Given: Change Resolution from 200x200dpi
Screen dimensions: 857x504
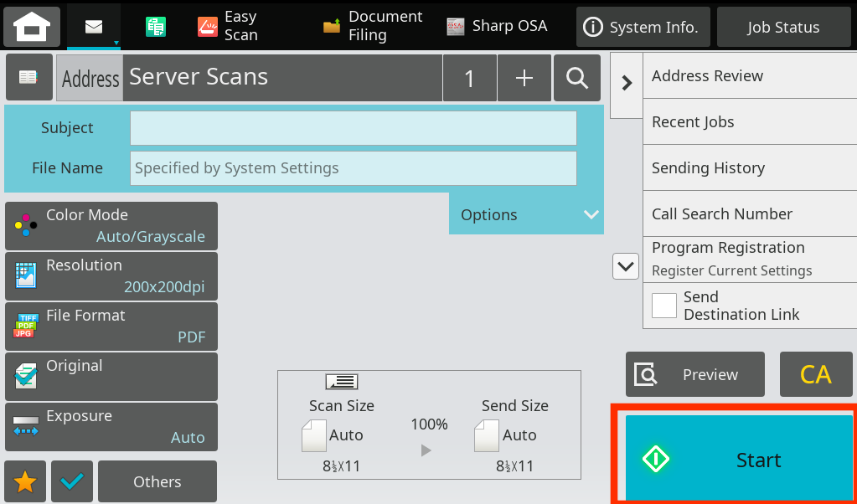Looking at the screenshot, I should coord(111,276).
